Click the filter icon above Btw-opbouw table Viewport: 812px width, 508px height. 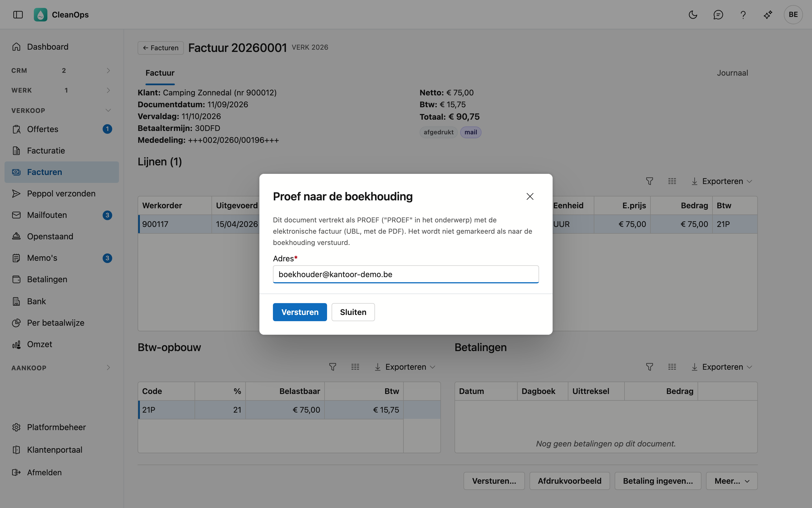(332, 367)
